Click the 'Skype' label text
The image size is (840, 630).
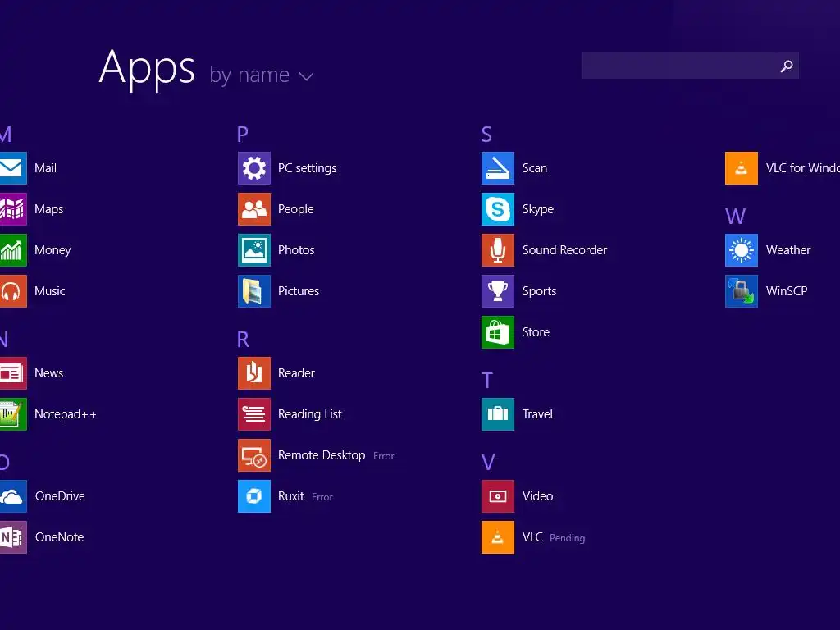[538, 209]
